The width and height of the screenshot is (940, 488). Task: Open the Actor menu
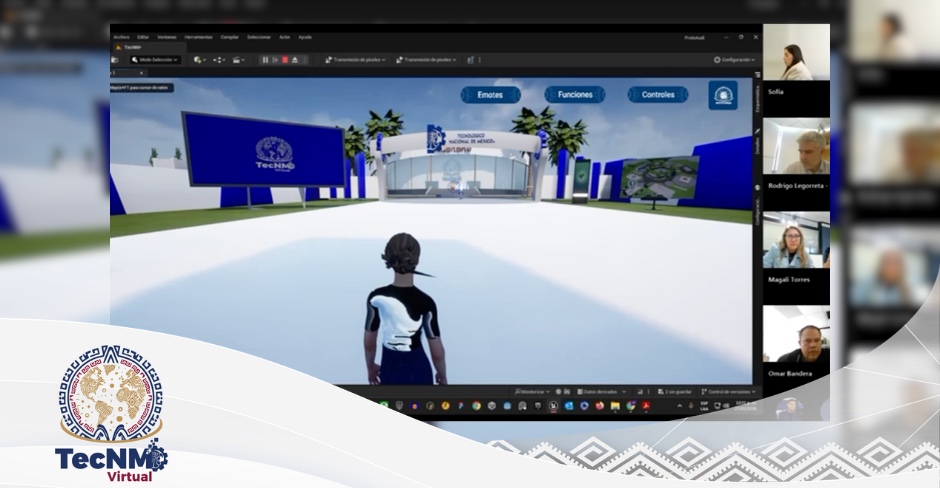[285, 37]
